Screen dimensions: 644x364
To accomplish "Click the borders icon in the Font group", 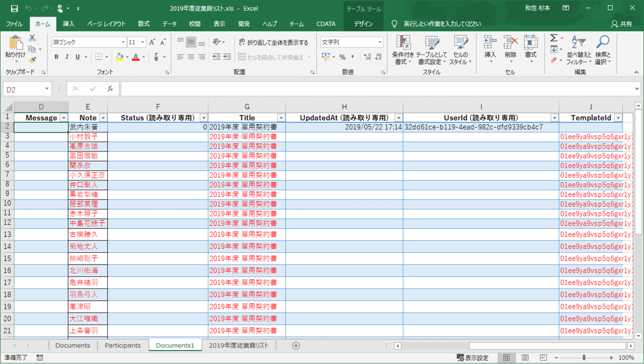I will click(x=98, y=57).
